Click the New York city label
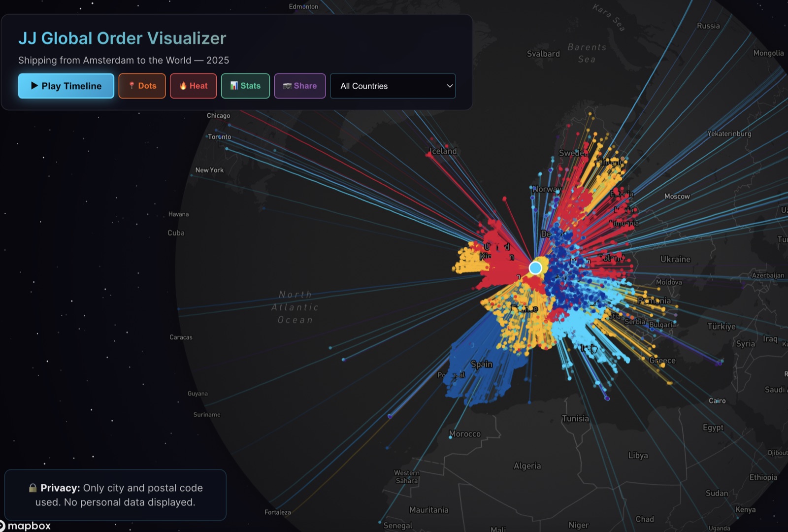This screenshot has width=788, height=532. coord(209,170)
